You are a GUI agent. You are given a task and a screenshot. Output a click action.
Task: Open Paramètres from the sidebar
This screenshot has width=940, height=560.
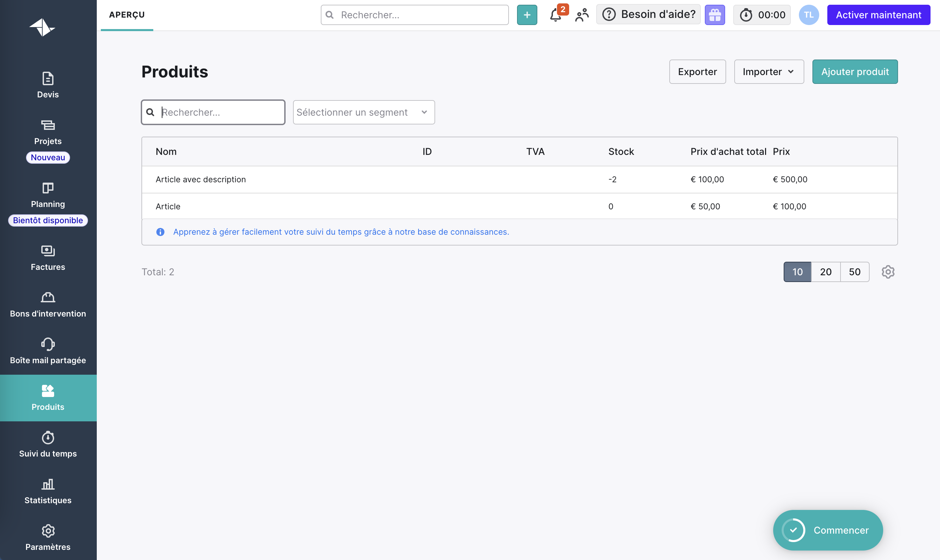pos(48,538)
